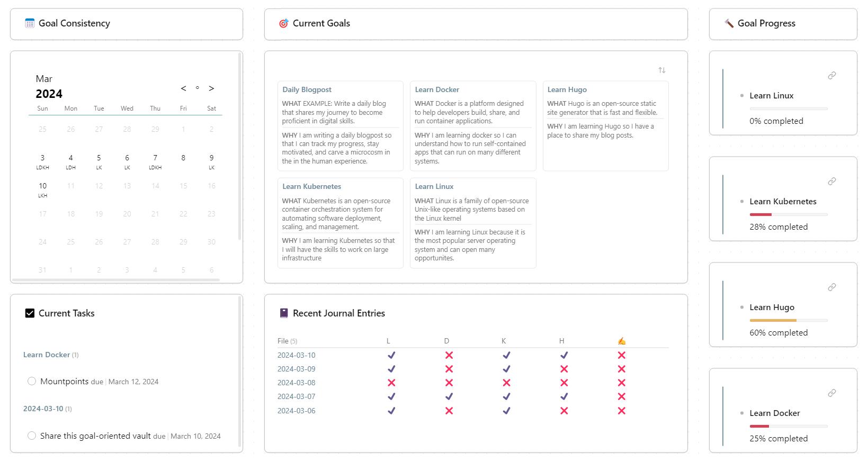Click the D column header
The width and height of the screenshot is (868, 462).
pyautogui.click(x=446, y=341)
